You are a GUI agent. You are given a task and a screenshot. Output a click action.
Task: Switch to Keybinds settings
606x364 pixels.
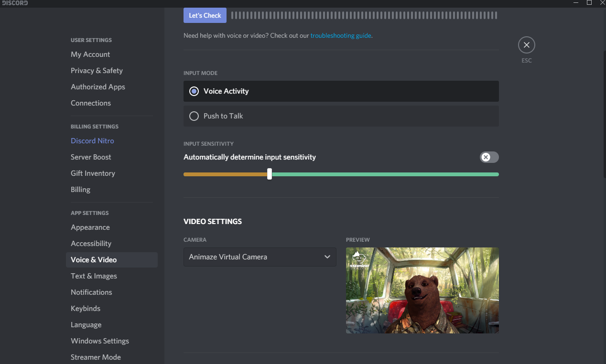point(86,308)
